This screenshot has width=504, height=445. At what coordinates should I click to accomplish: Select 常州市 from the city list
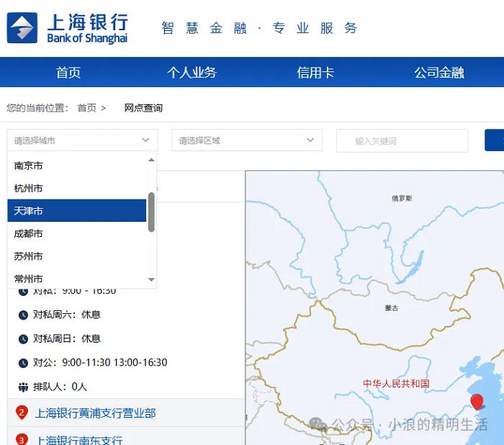tap(76, 279)
